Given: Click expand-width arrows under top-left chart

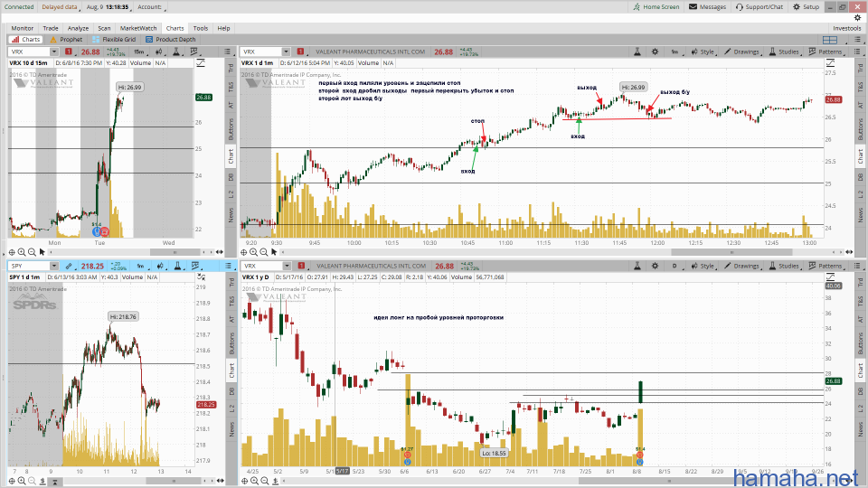Looking at the screenshot, I should point(220,252).
